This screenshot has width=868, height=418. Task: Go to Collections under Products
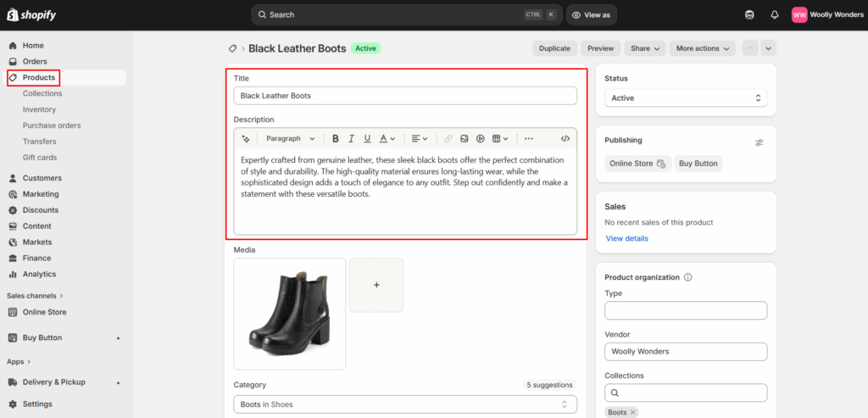point(42,93)
